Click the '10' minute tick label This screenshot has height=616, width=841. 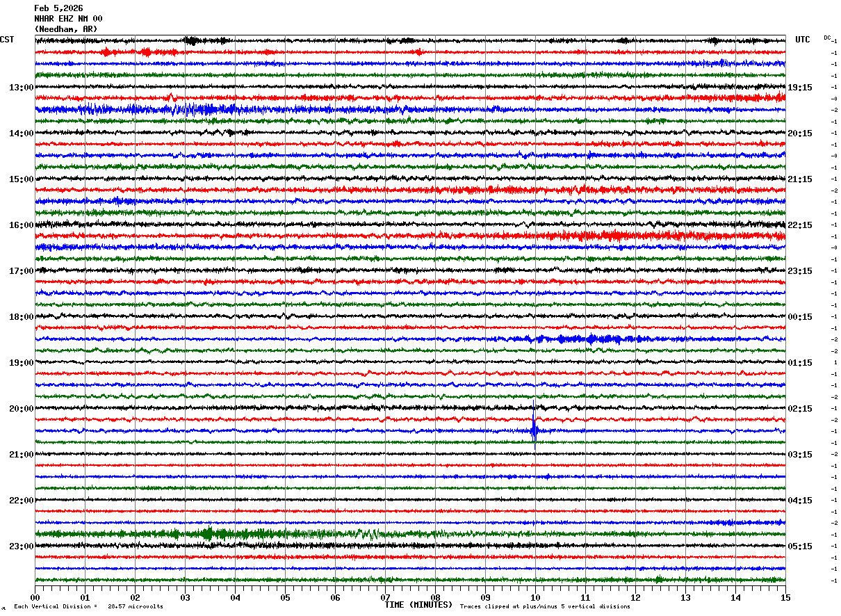(535, 597)
